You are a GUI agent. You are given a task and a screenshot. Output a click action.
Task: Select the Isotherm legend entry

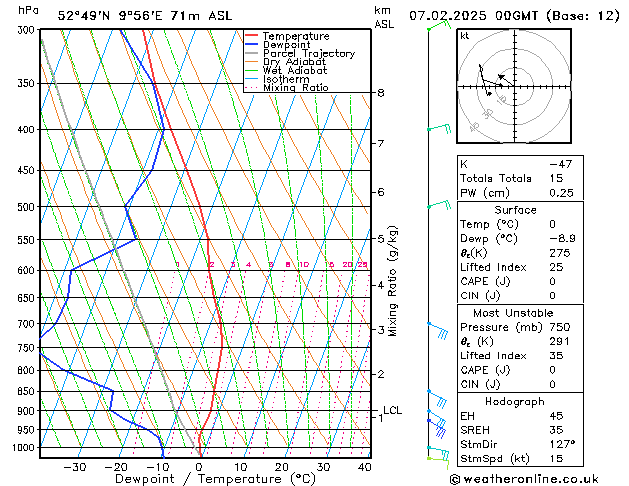(286, 79)
